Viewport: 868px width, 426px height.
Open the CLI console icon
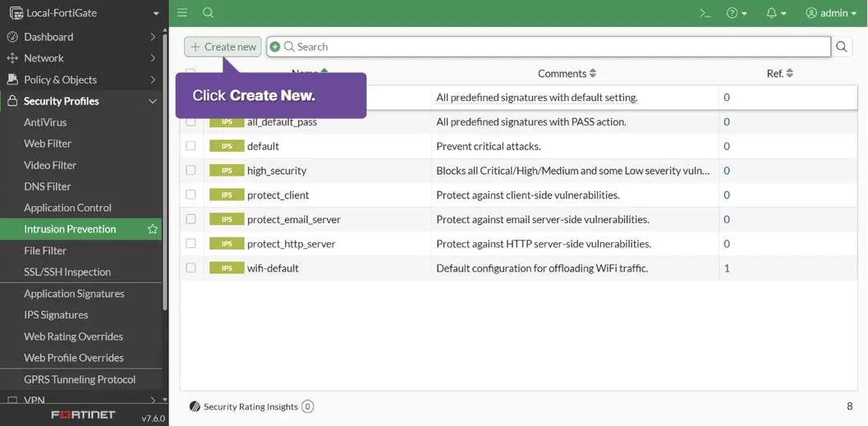coord(705,13)
